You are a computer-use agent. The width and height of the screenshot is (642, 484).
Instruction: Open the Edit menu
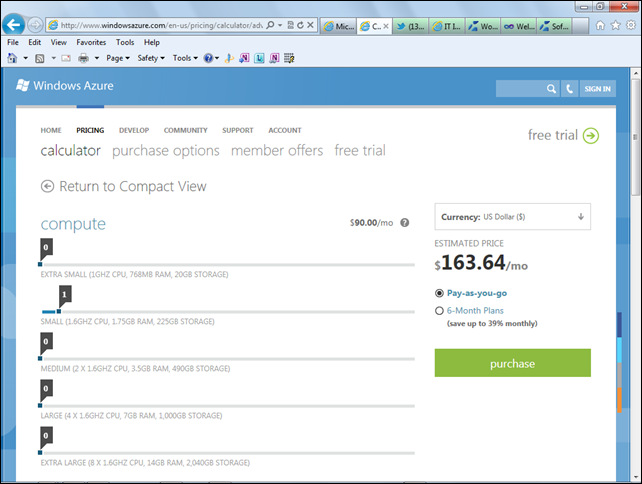tap(34, 42)
